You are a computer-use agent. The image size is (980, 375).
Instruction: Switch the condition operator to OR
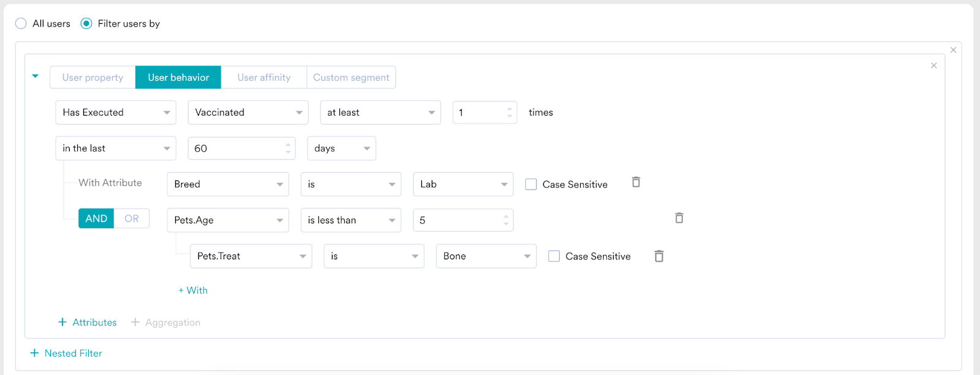click(131, 218)
